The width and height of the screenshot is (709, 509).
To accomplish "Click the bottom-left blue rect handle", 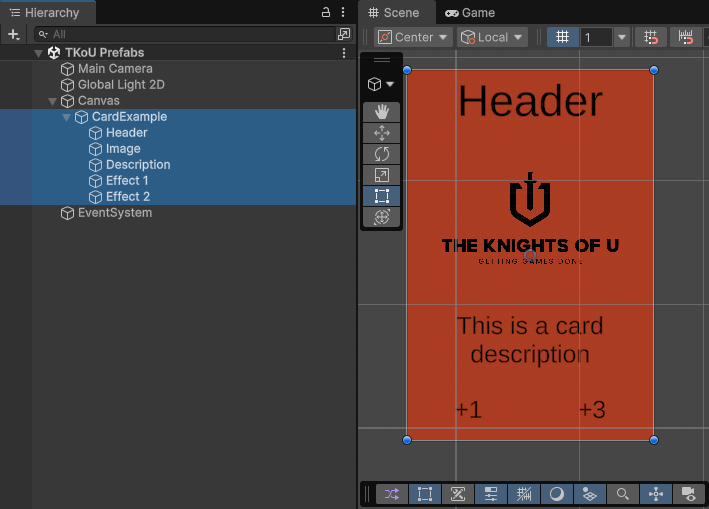I will 407,440.
